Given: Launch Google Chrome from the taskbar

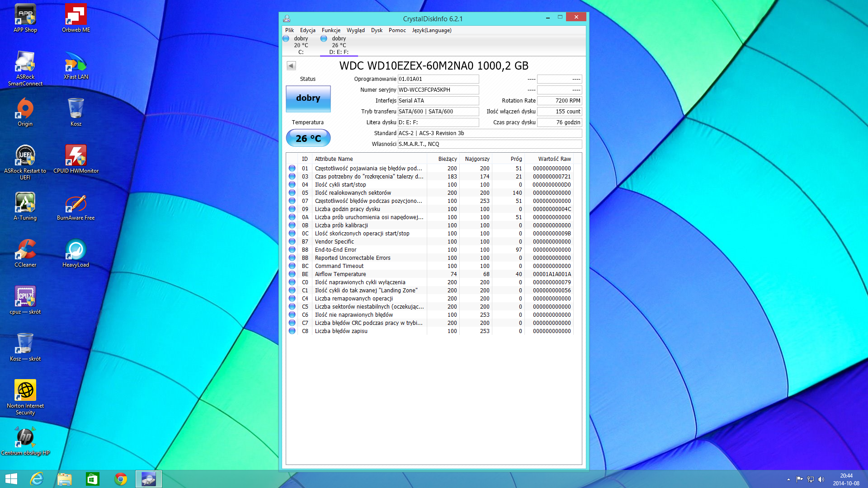Looking at the screenshot, I should 121,479.
